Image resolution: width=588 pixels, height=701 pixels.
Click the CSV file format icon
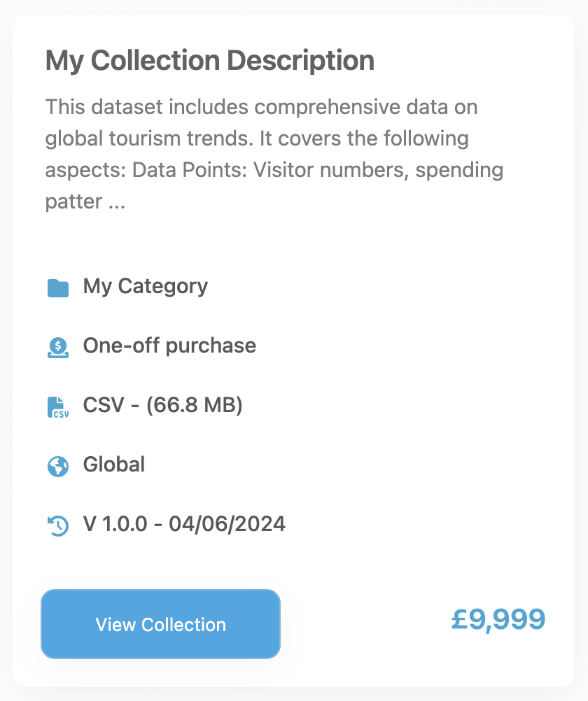tap(58, 406)
